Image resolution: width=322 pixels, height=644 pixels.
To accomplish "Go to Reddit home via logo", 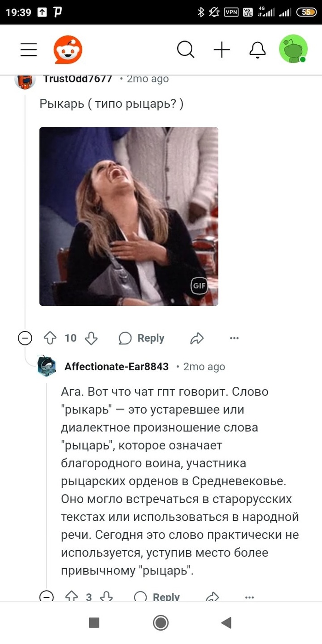I will [x=68, y=50].
